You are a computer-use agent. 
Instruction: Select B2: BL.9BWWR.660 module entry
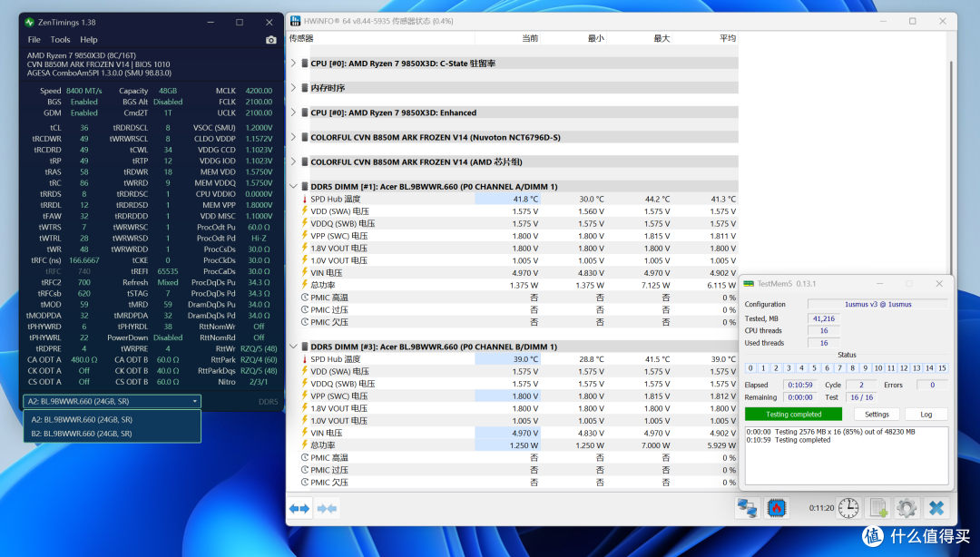click(x=112, y=434)
